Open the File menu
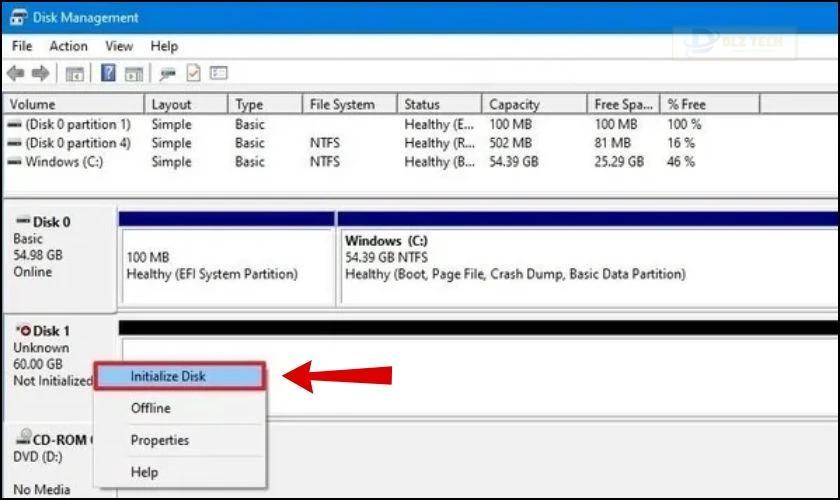Image resolution: width=840 pixels, height=500 pixels. tap(22, 46)
